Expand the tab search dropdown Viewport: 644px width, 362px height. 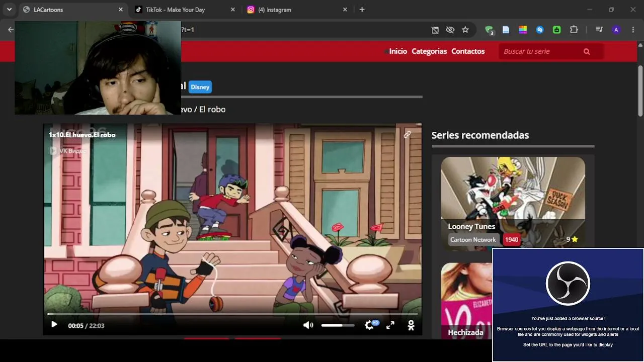(9, 10)
